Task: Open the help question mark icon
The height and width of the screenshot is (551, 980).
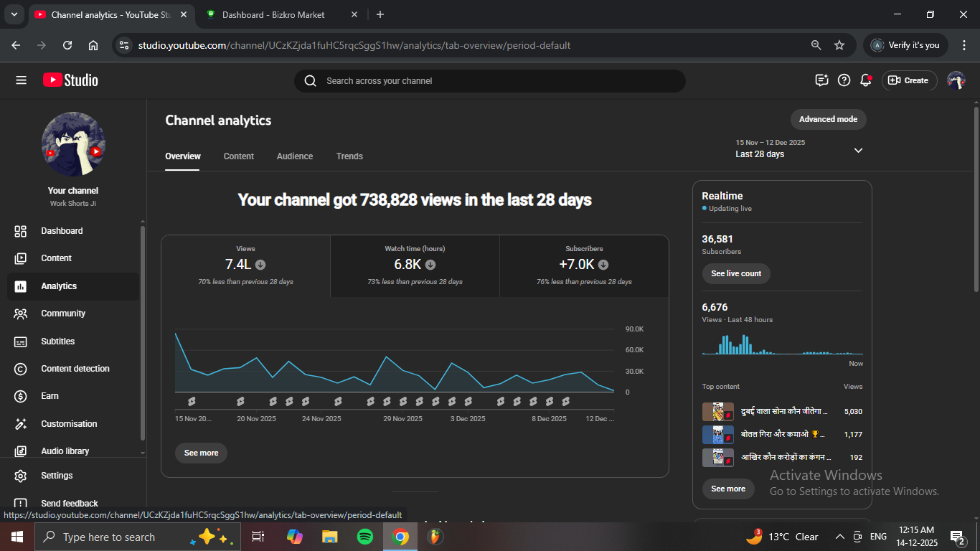Action: tap(844, 80)
